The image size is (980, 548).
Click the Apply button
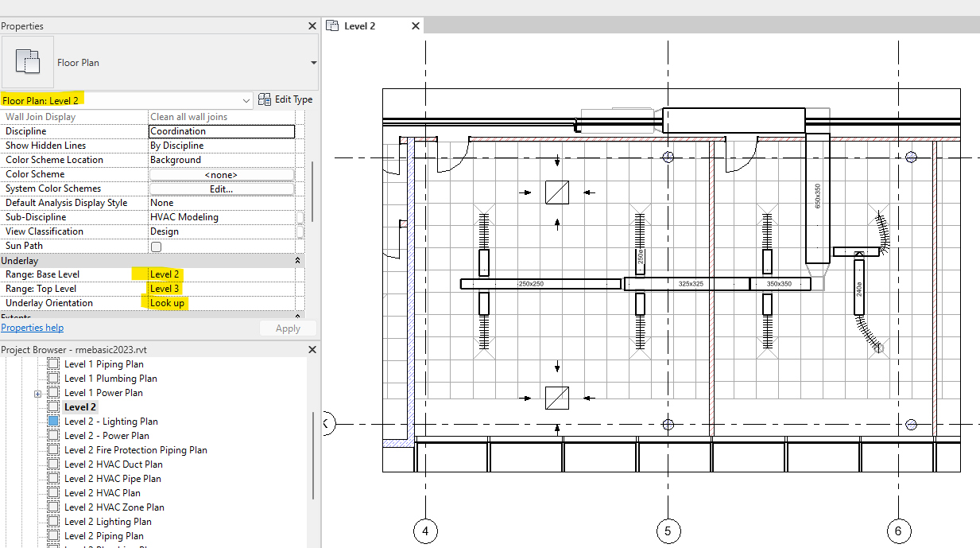(x=288, y=328)
